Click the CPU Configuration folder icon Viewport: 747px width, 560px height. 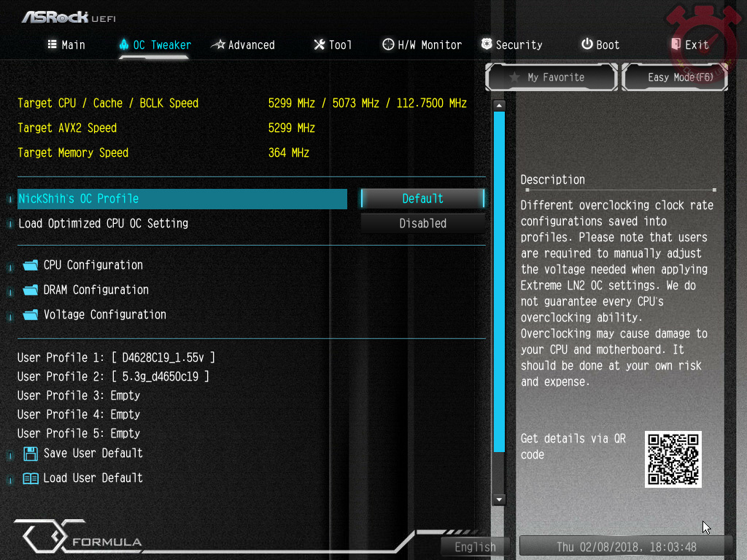30,265
